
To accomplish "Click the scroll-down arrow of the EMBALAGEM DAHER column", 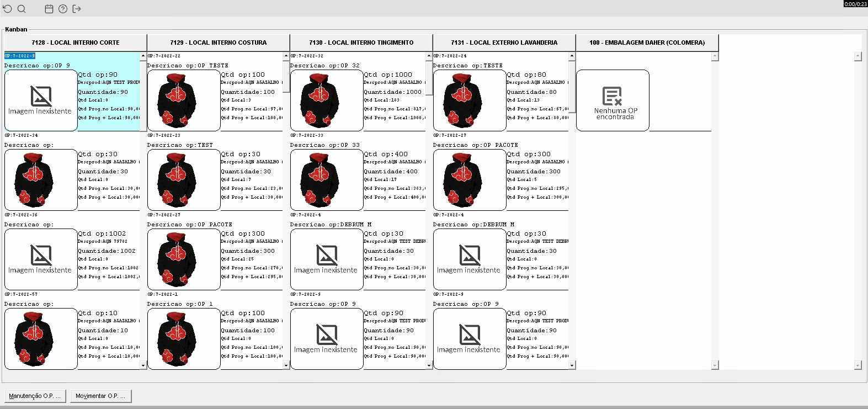I will 715,365.
